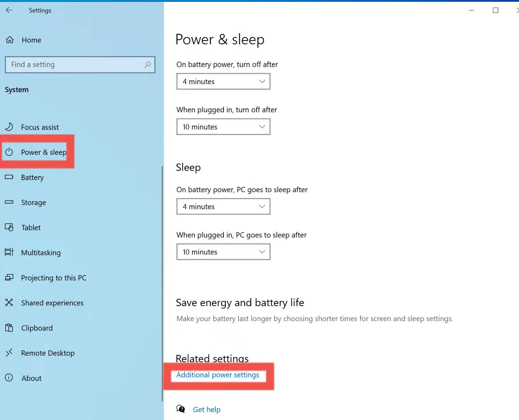Select the Storage icon in sidebar
Image resolution: width=519 pixels, height=420 pixels.
pyautogui.click(x=9, y=202)
